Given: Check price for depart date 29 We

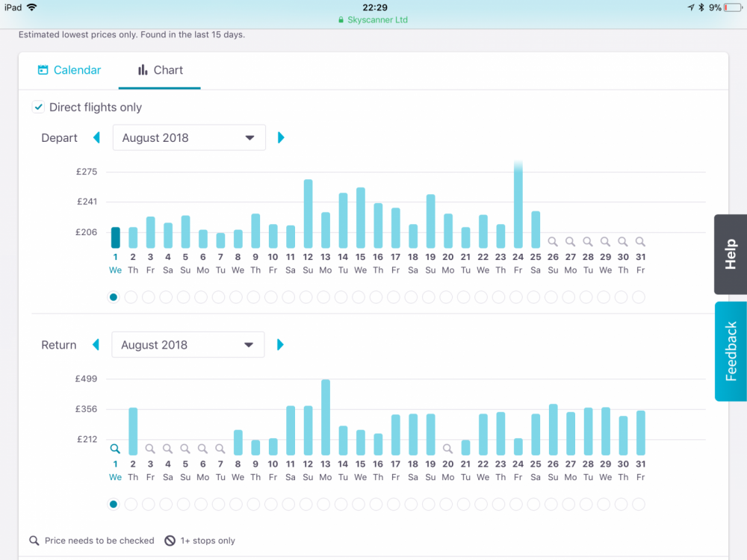Looking at the screenshot, I should [x=606, y=242].
